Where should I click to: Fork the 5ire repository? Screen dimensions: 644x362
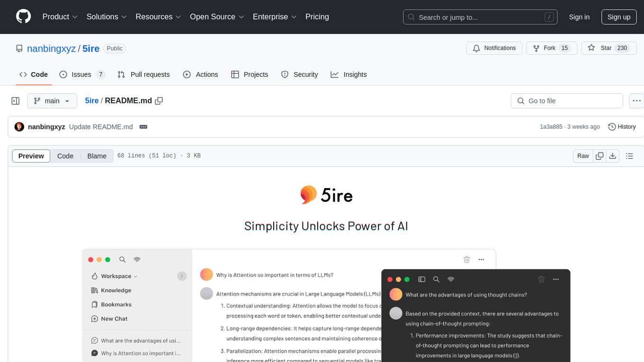click(552, 48)
